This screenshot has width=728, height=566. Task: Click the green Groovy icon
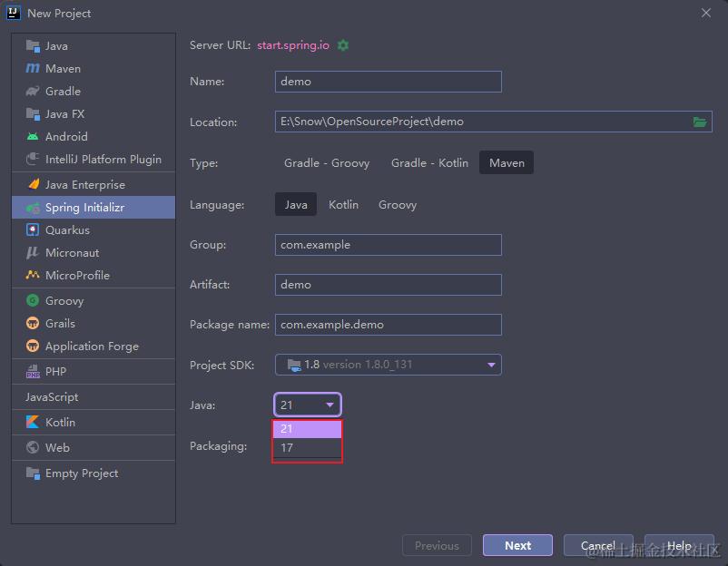pos(33,300)
